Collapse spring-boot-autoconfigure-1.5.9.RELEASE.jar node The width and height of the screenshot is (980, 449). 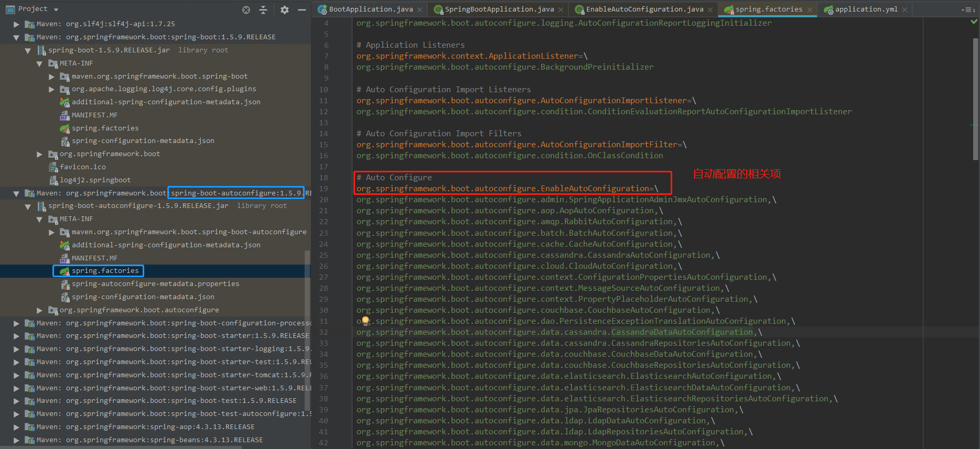pos(28,206)
